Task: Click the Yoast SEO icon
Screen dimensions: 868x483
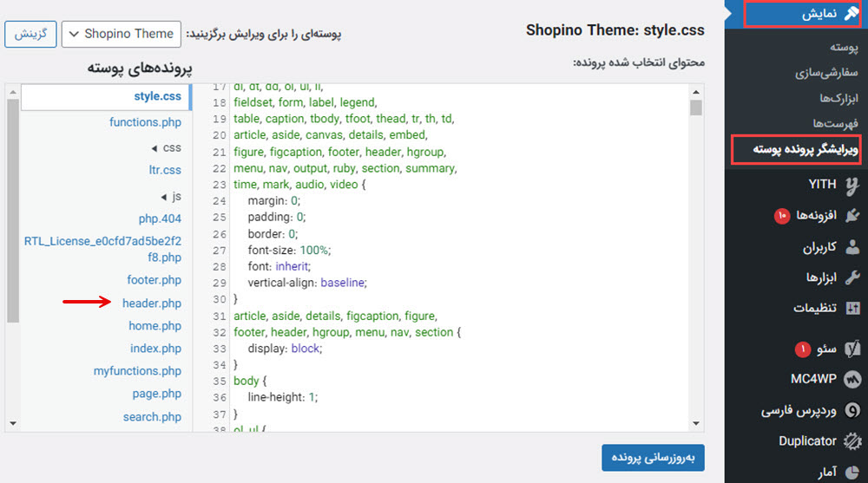Action: 852,349
